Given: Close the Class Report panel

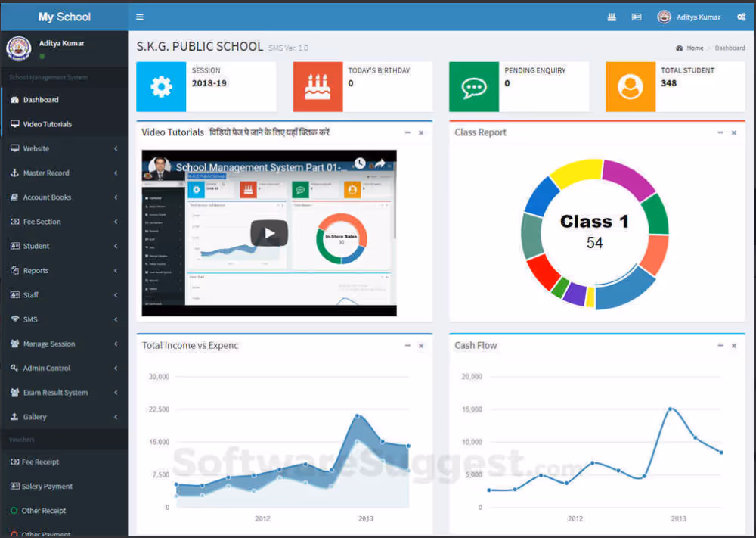Looking at the screenshot, I should [734, 132].
